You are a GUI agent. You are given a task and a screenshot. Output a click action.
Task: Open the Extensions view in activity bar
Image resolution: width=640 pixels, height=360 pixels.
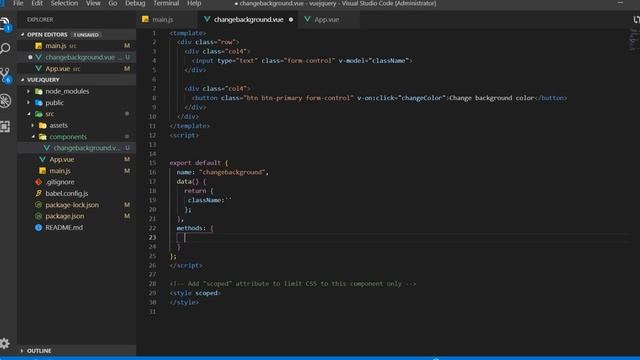[5, 127]
